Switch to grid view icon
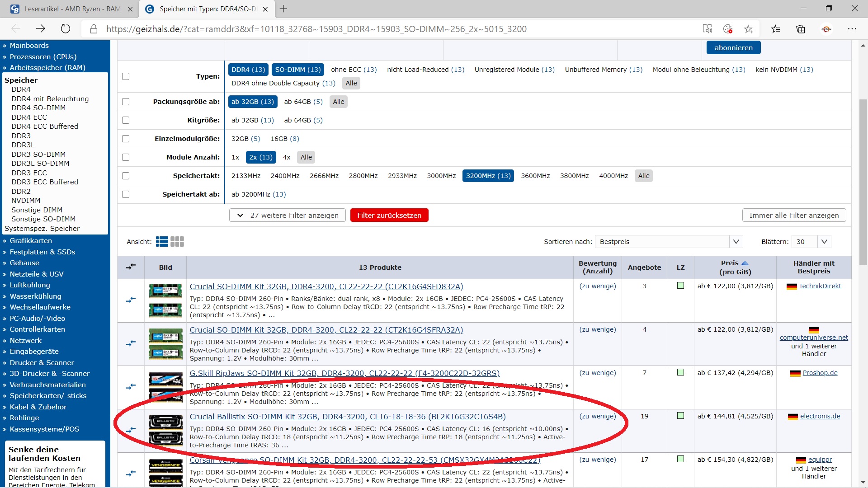The height and width of the screenshot is (488, 868). pyautogui.click(x=177, y=242)
